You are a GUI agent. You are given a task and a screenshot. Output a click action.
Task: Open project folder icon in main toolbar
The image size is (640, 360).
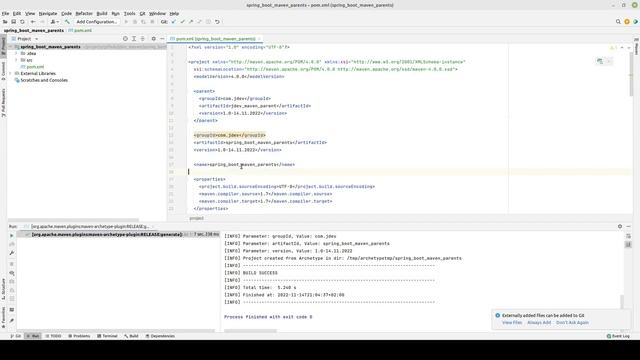pyautogui.click(x=5, y=22)
